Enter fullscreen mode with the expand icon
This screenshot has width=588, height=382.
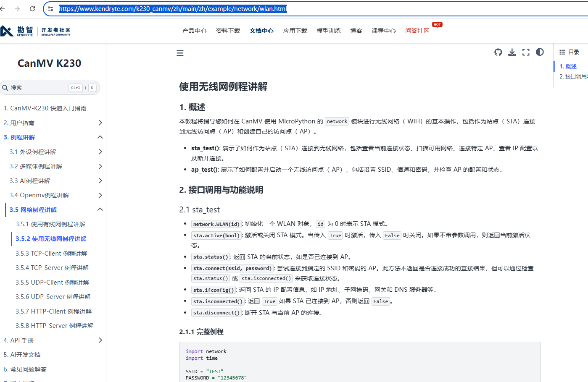(526, 52)
